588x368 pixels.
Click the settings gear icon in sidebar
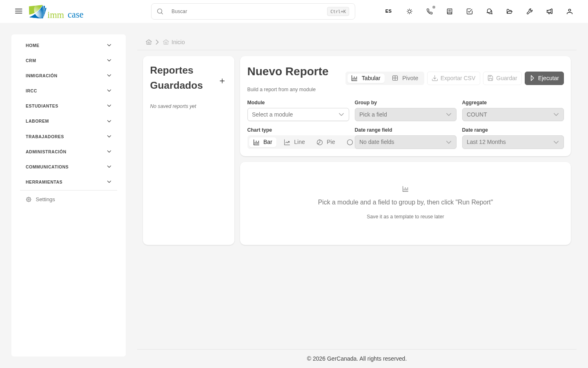coord(29,200)
